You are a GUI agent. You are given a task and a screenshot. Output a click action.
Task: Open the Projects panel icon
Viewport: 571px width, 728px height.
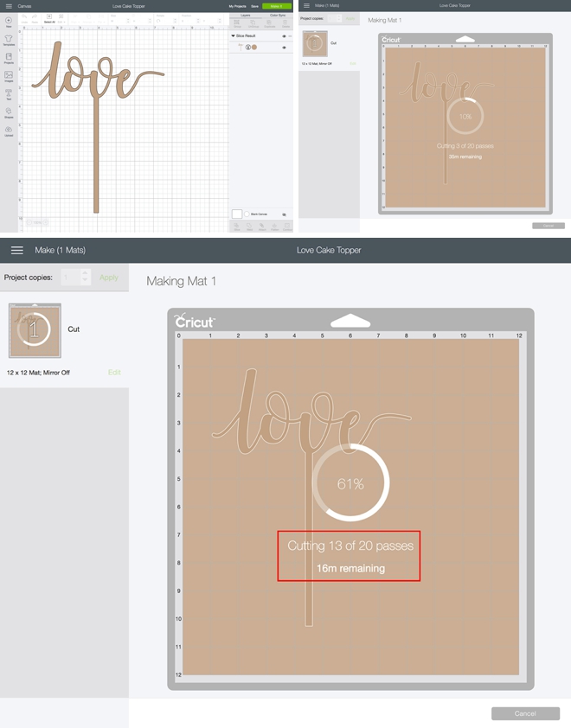[9, 59]
